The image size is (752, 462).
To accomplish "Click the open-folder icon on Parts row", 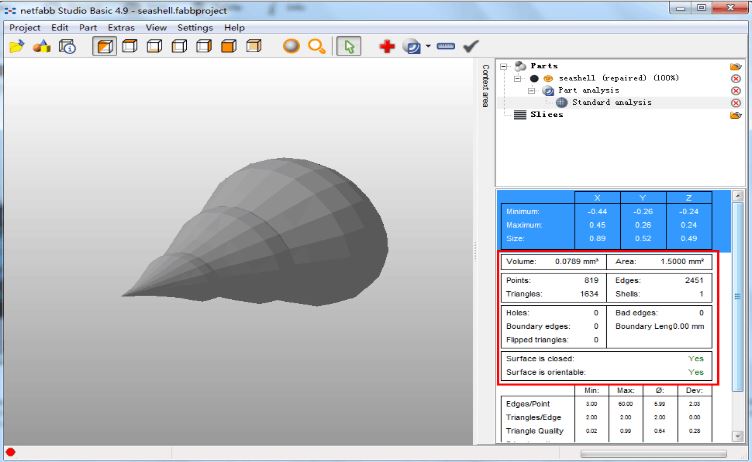I will [x=735, y=66].
